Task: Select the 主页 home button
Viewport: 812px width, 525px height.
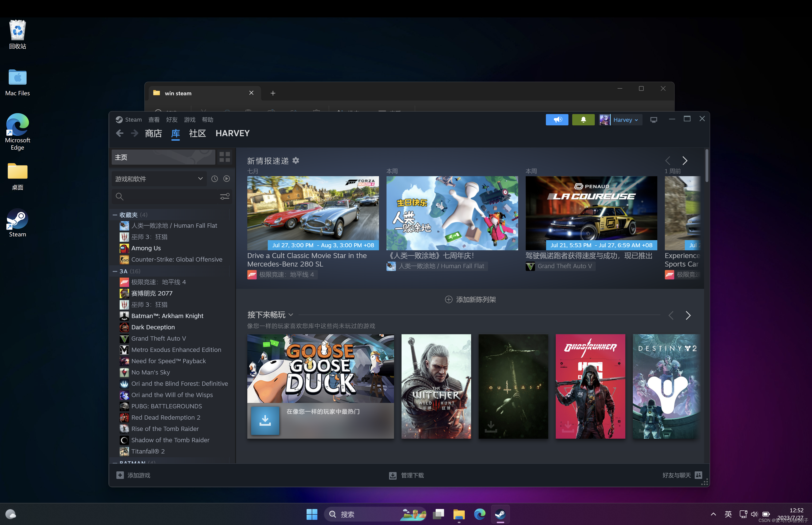Action: (x=163, y=157)
